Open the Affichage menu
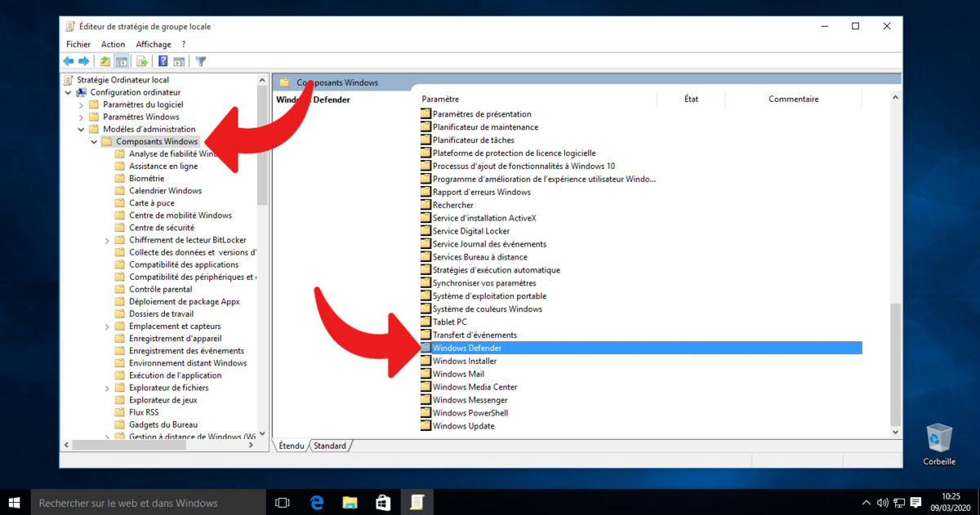This screenshot has width=980, height=515. 154,44
